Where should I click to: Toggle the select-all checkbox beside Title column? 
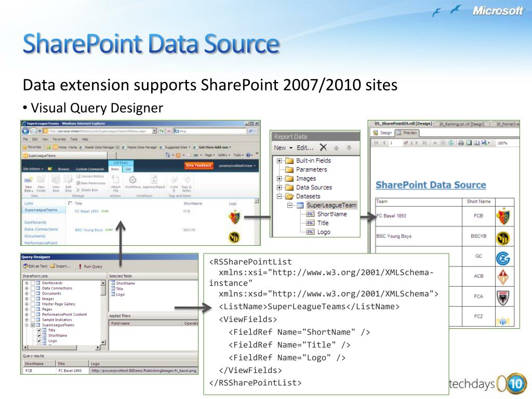(70, 203)
